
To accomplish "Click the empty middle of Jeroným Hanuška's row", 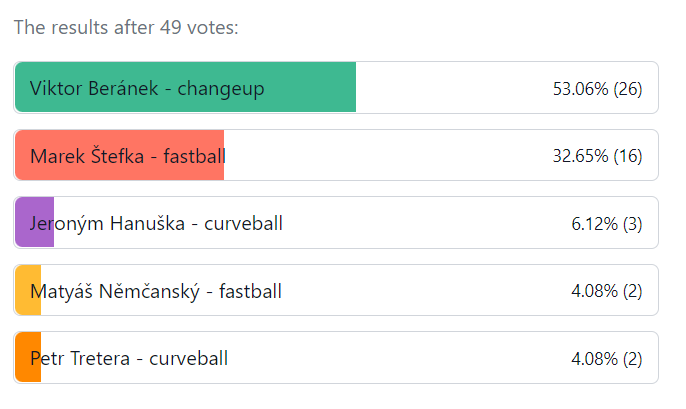I will [420, 223].
